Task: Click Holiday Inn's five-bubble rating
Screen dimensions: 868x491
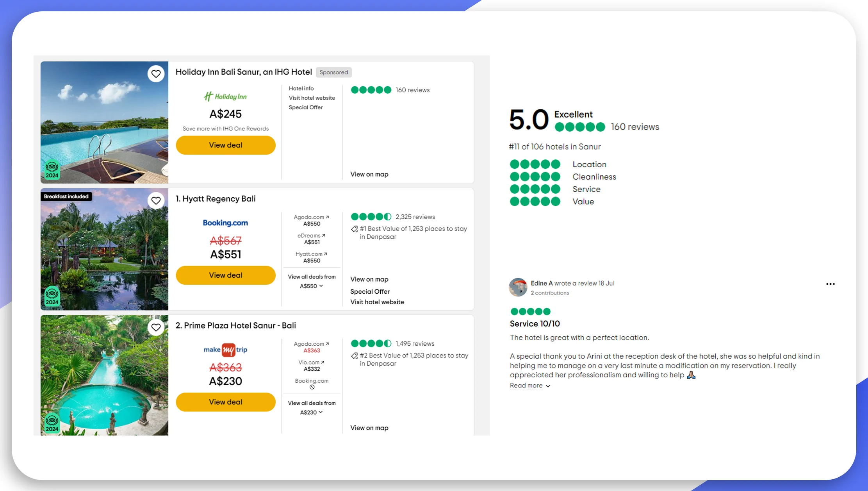Action: click(x=371, y=90)
